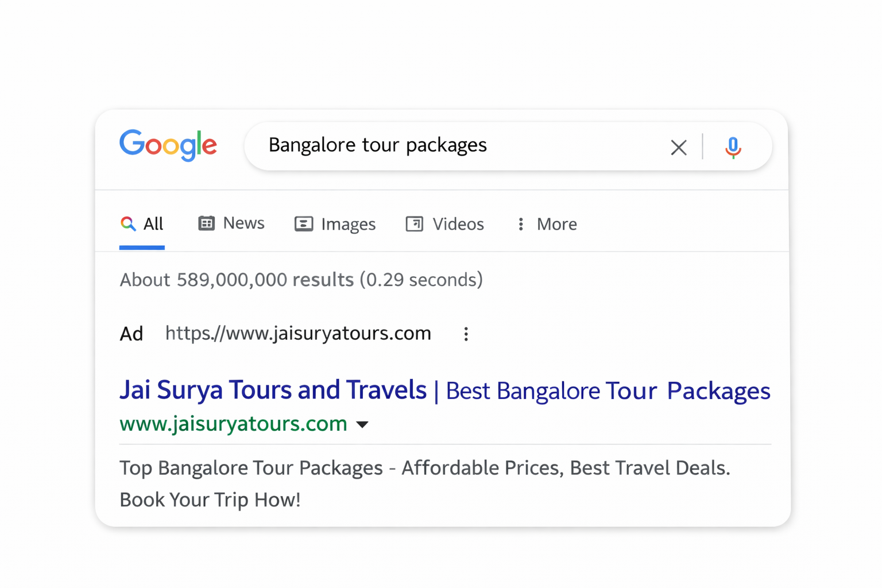Click the three dots beside More
Viewport: 882px width, 588px height.
coord(521,224)
